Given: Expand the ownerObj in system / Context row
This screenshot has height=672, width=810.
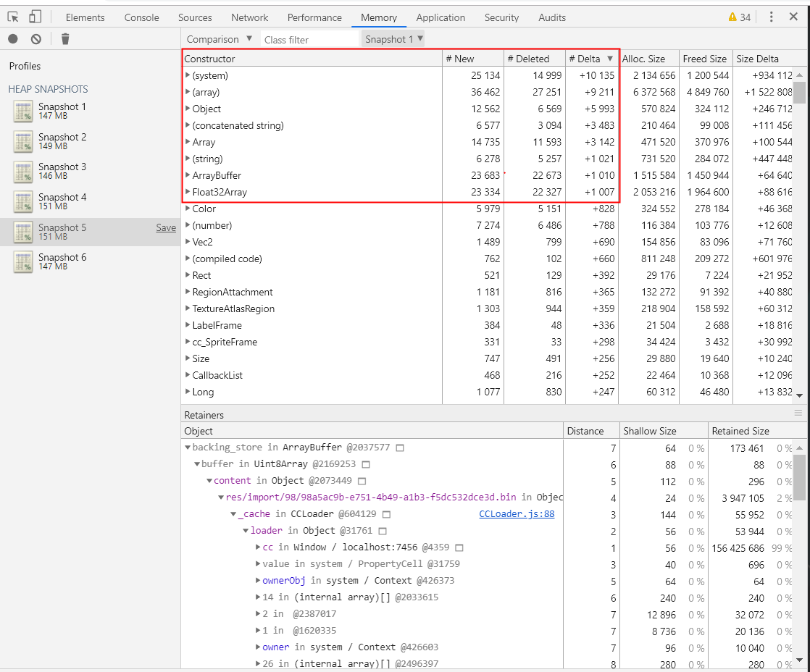Looking at the screenshot, I should coord(258,580).
